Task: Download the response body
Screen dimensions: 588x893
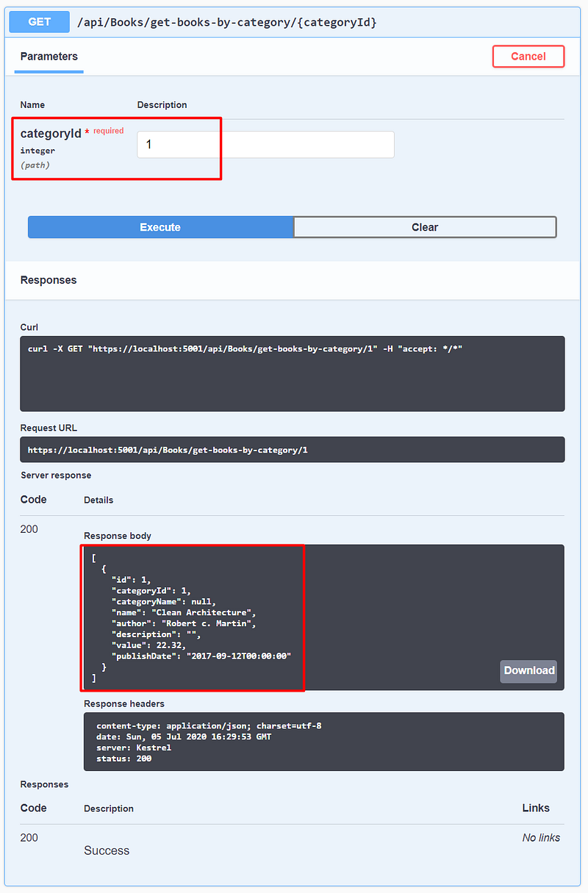Action: click(528, 671)
